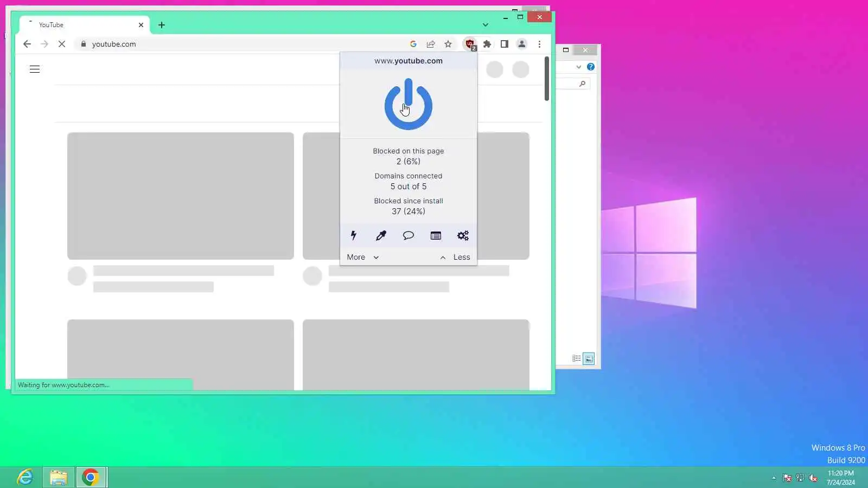Viewport: 868px width, 488px height.
Task: Open the Chrome profile avatar
Action: [x=522, y=44]
